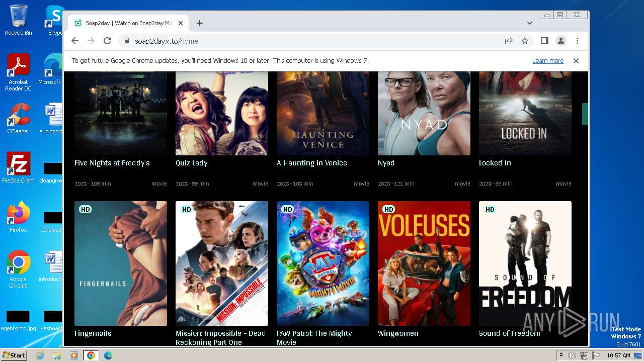Open Five Nights at Freddy's poster
The height and width of the screenshot is (362, 644).
pos(121,113)
